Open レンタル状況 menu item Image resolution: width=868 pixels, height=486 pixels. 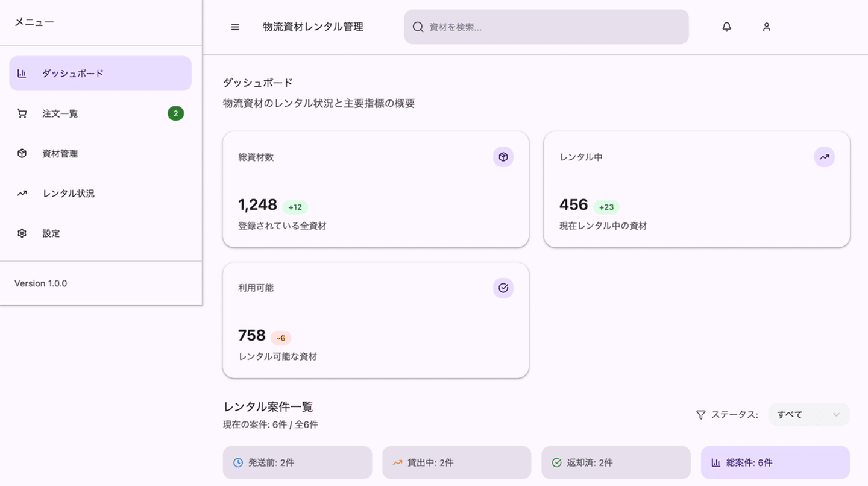tap(68, 194)
